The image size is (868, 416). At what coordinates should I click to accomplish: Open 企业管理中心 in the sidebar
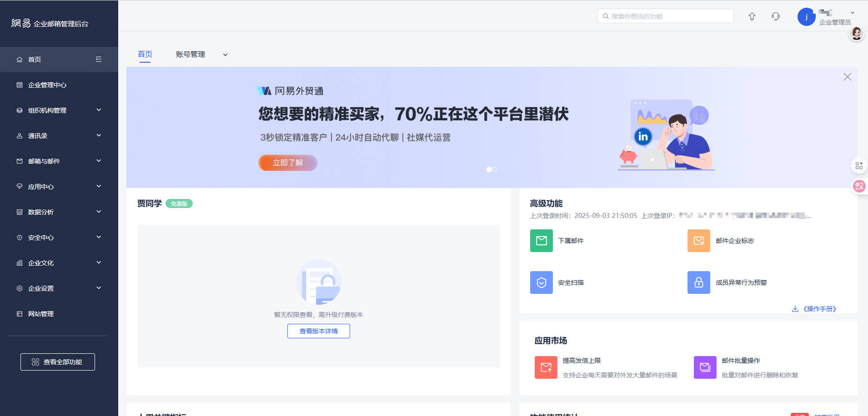[x=59, y=85]
